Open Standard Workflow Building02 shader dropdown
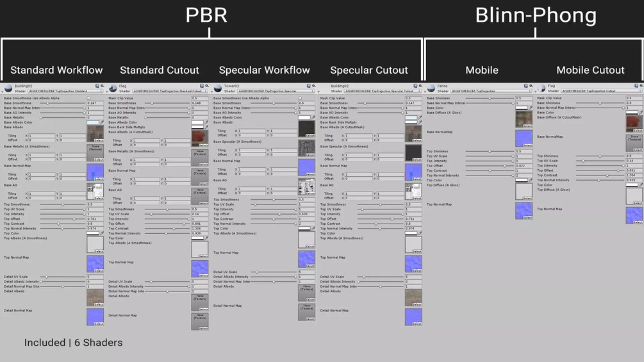The width and height of the screenshot is (644, 362). [x=65, y=91]
